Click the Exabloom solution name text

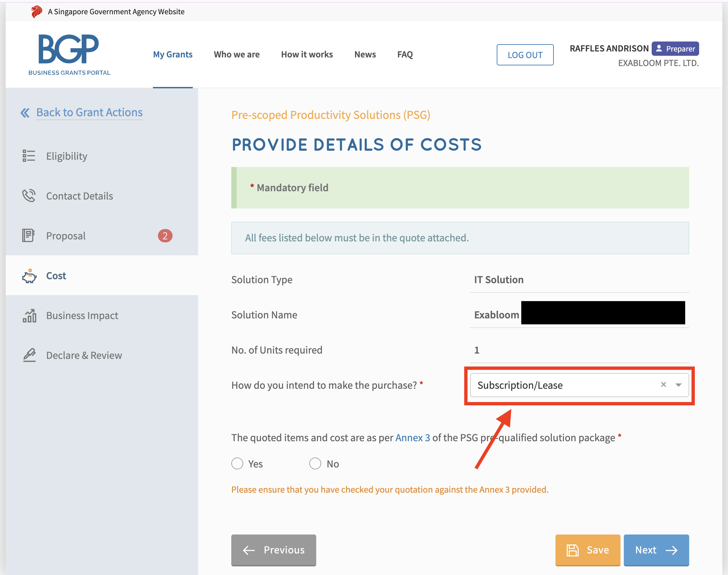point(496,314)
